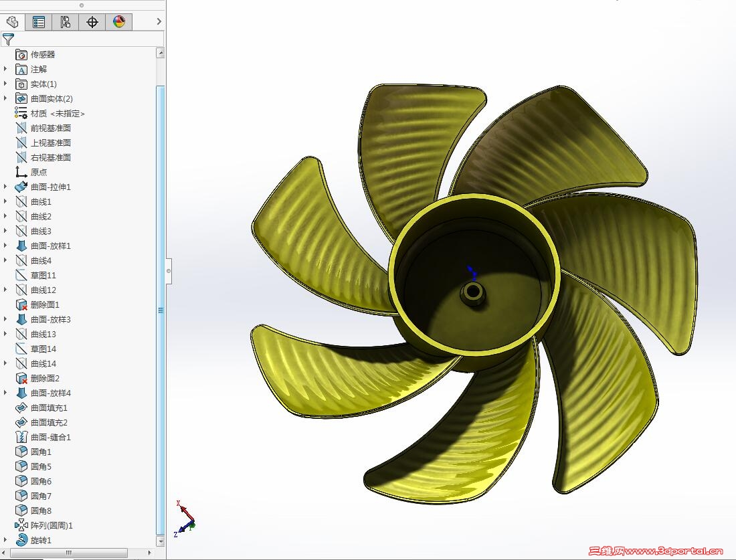Select the 材质 <未指定> material icon
The height and width of the screenshot is (560, 736).
21,113
